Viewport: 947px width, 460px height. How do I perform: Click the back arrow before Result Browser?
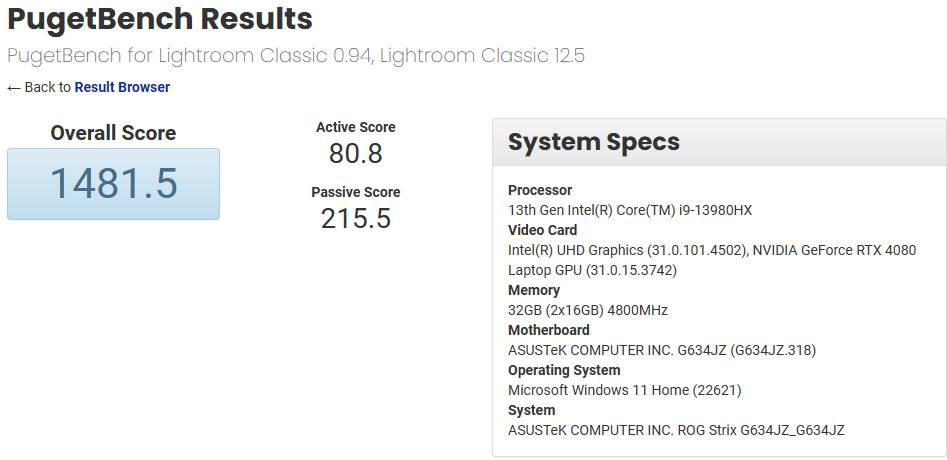(x=14, y=88)
